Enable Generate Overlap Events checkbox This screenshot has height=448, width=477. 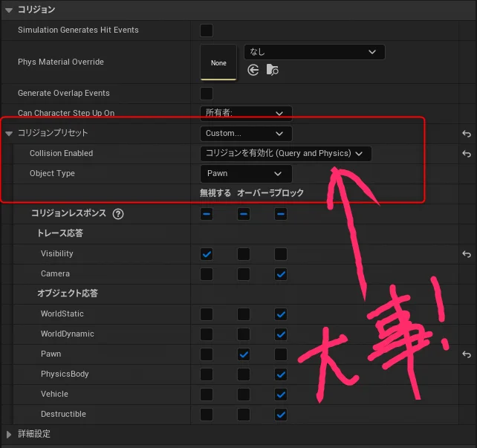pyautogui.click(x=207, y=94)
